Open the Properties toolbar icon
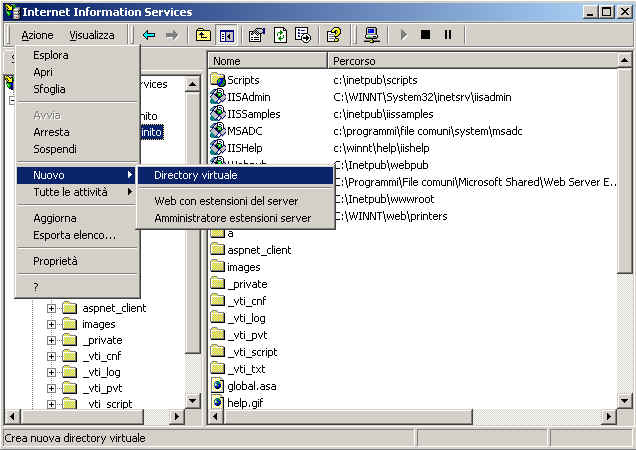The height and width of the screenshot is (450, 636). [257, 35]
